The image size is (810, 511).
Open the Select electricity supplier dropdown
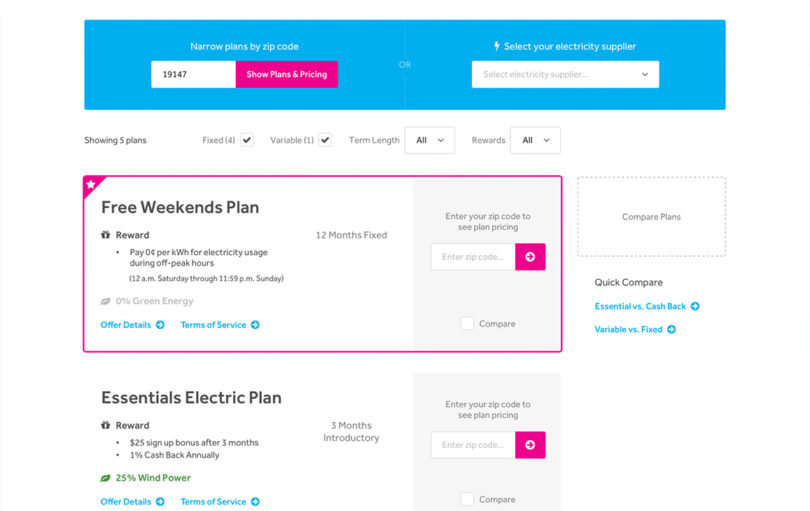pos(565,74)
